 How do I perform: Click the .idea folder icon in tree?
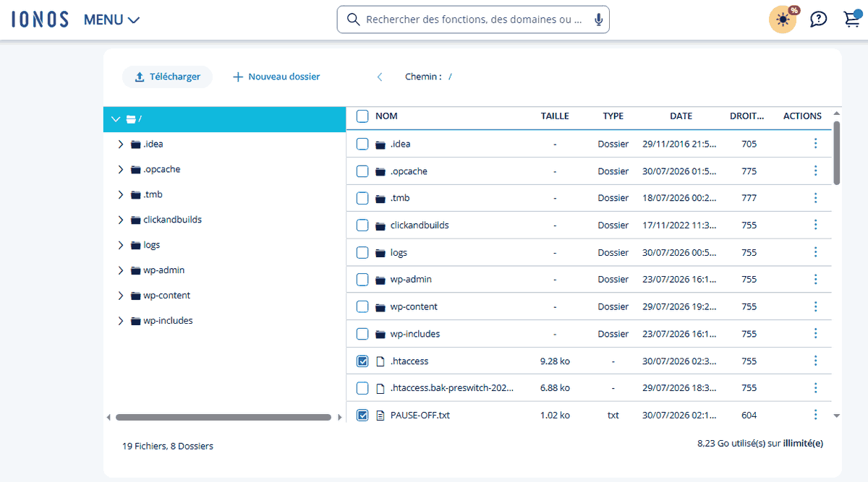click(135, 145)
